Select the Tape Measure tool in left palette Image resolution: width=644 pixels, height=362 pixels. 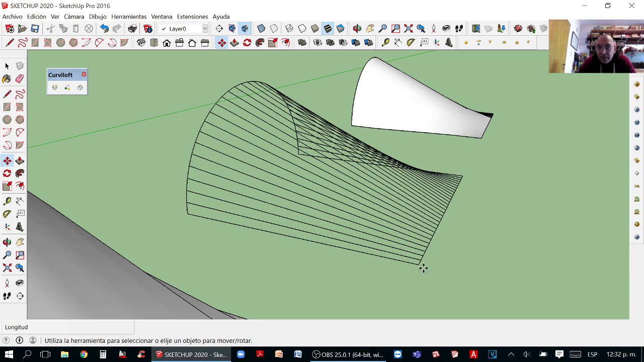point(7,201)
